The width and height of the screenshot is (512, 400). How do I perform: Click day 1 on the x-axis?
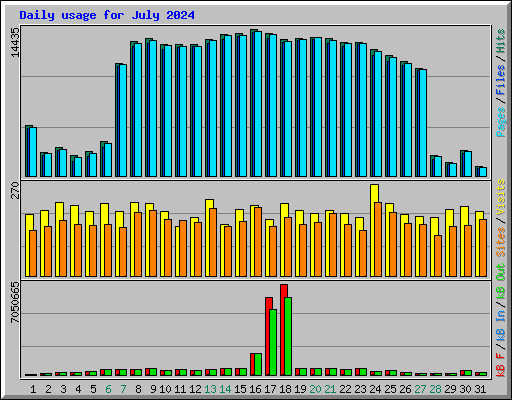(33, 389)
